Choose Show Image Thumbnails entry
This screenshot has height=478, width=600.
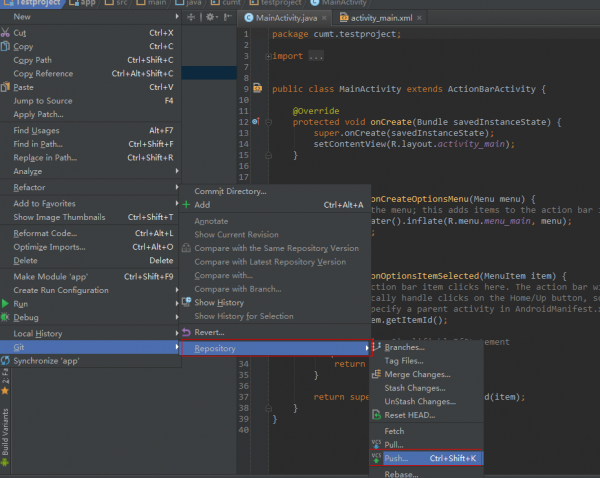90,217
